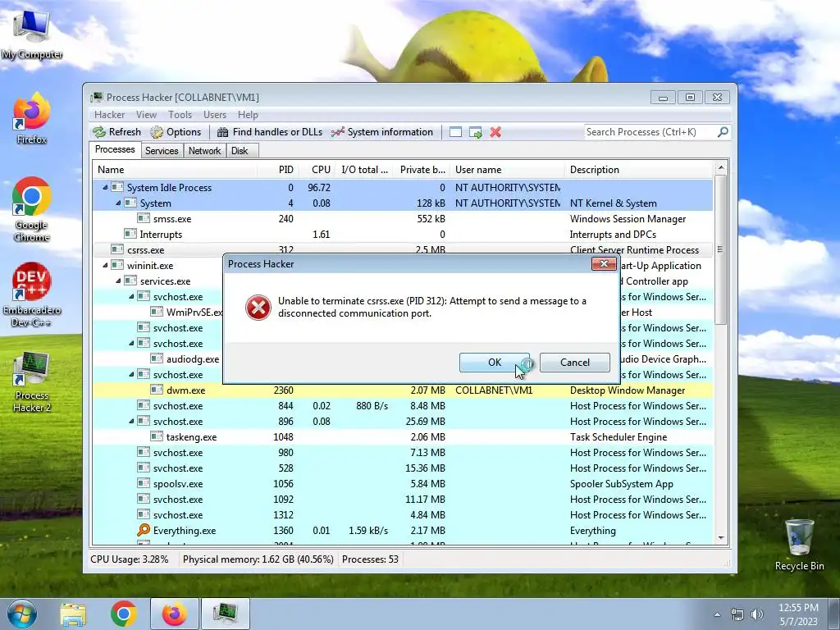This screenshot has width=840, height=630.
Task: Collapse svchost.exe node above audiodg.exe
Action: [x=131, y=343]
